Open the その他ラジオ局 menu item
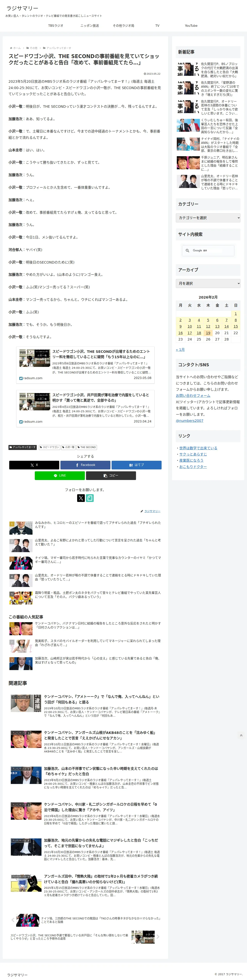The height and width of the screenshot is (980, 247). (123, 25)
